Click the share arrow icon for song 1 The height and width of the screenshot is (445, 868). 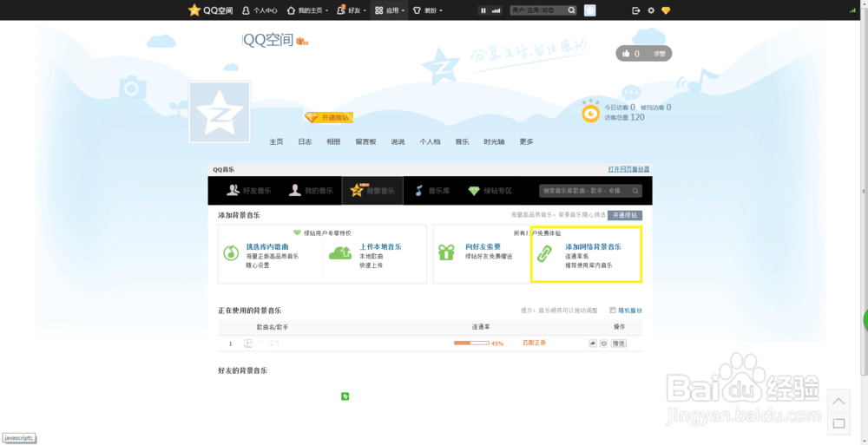(592, 344)
